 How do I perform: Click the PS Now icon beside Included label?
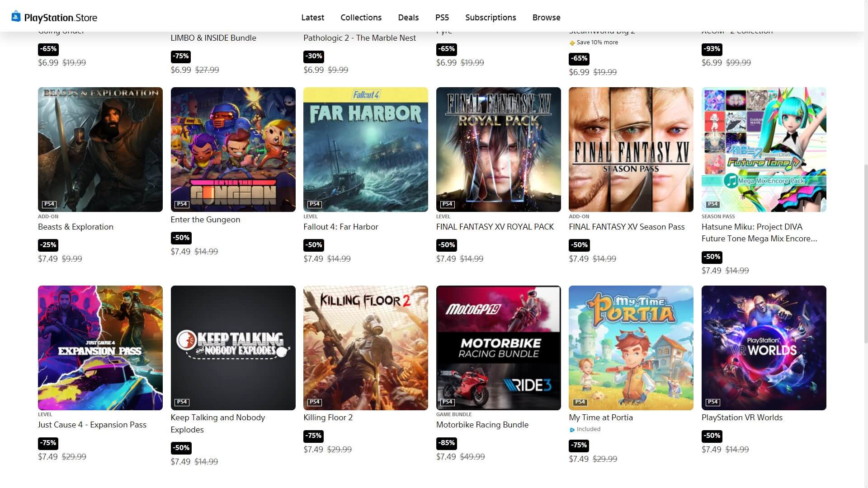point(572,430)
